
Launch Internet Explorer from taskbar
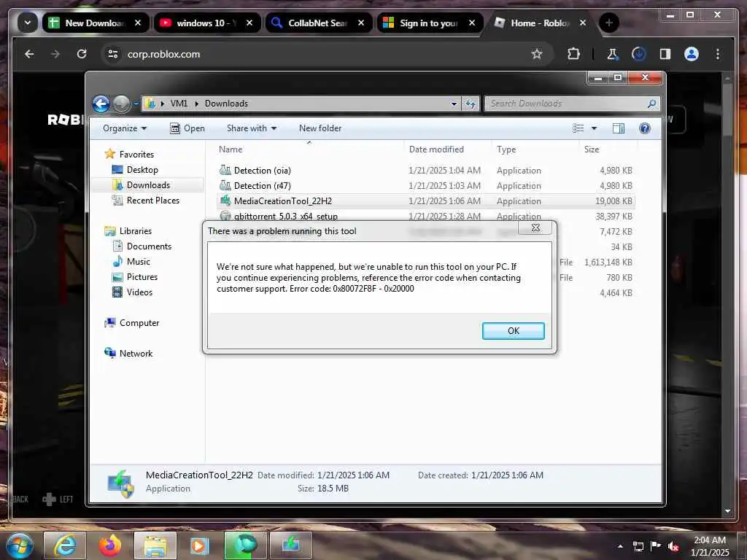[x=65, y=545]
